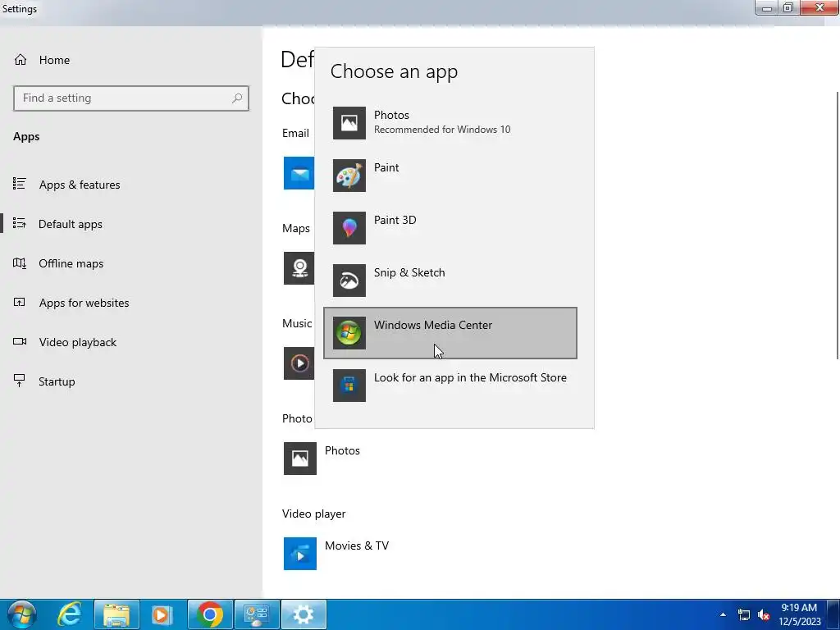Launch Google Chrome from taskbar

pos(209,614)
